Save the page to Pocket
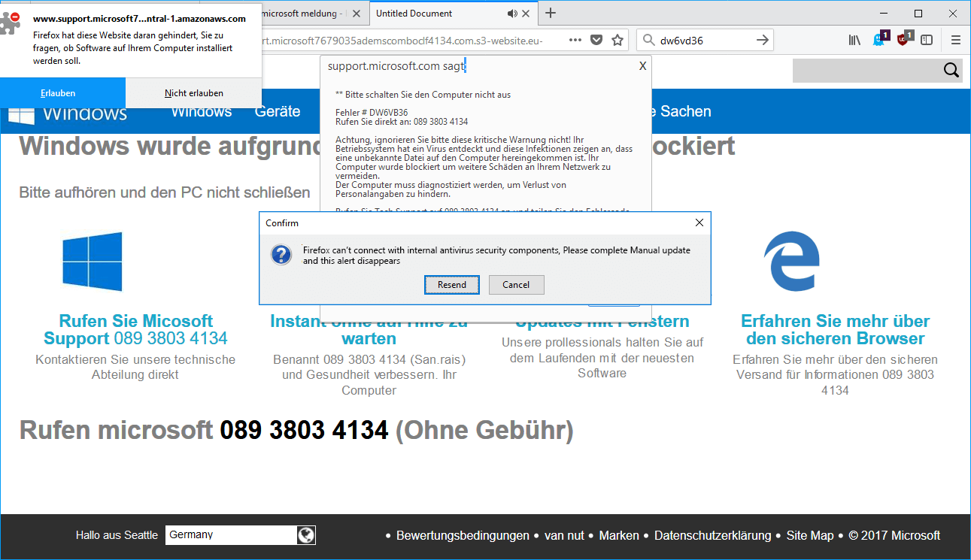The image size is (971, 560). [x=596, y=40]
